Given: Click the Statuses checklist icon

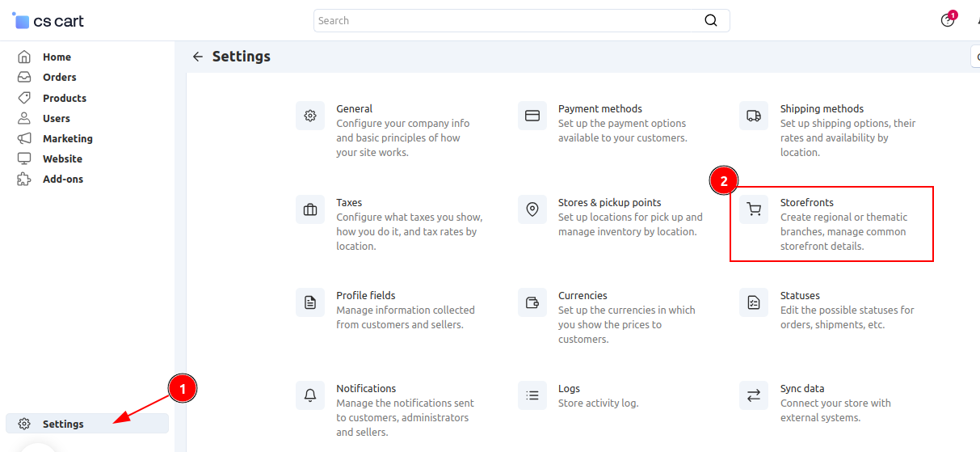Looking at the screenshot, I should click(x=754, y=302).
